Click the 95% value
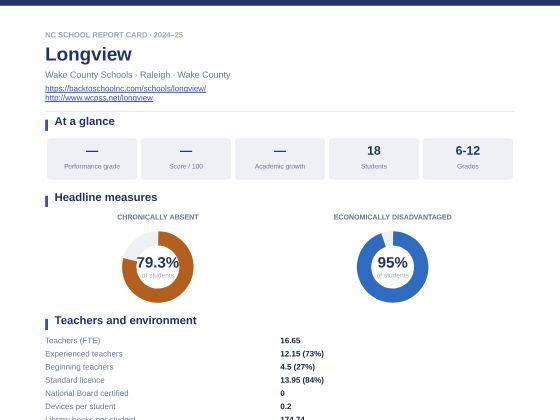The height and width of the screenshot is (420, 560). pyautogui.click(x=392, y=262)
